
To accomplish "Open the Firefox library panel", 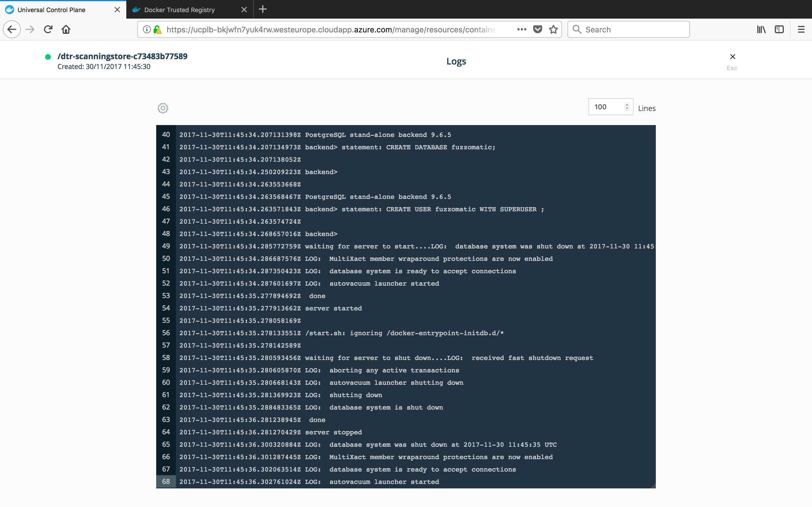I will (761, 29).
